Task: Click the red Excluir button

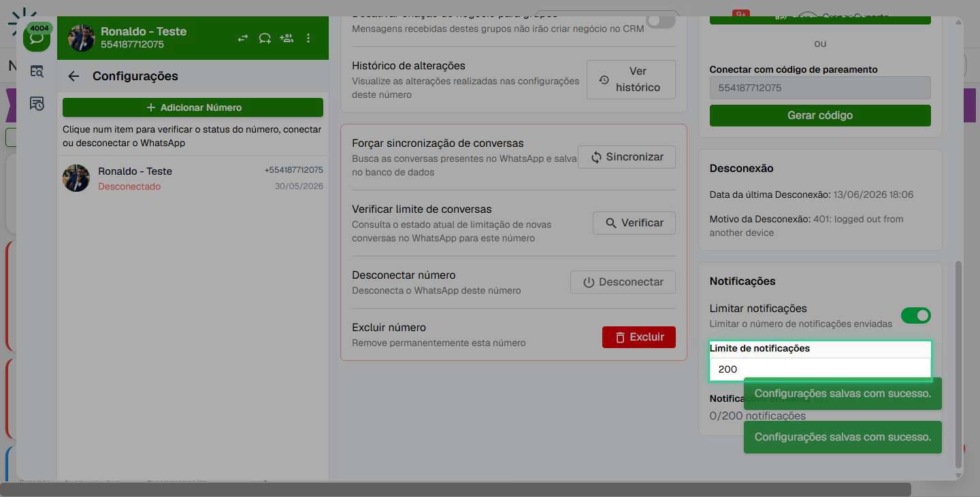Action: [639, 337]
